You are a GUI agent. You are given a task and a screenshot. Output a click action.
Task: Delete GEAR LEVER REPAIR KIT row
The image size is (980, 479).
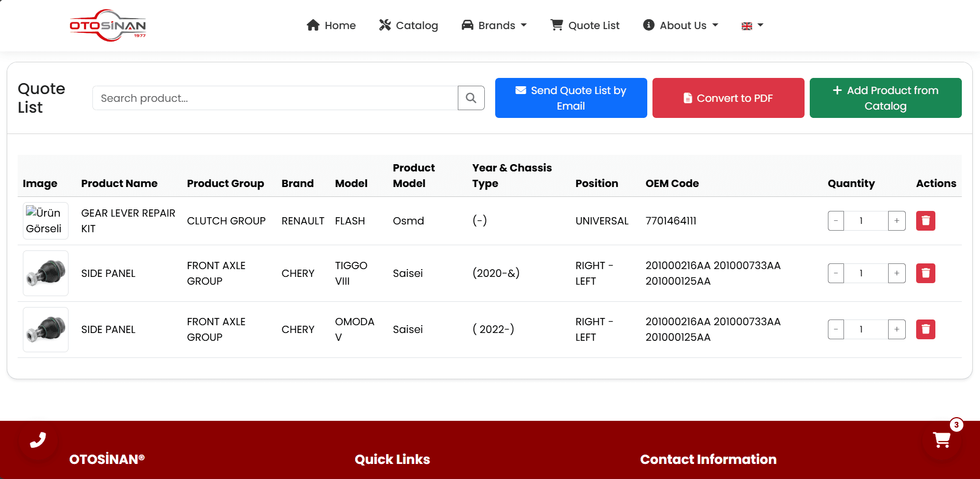925,221
